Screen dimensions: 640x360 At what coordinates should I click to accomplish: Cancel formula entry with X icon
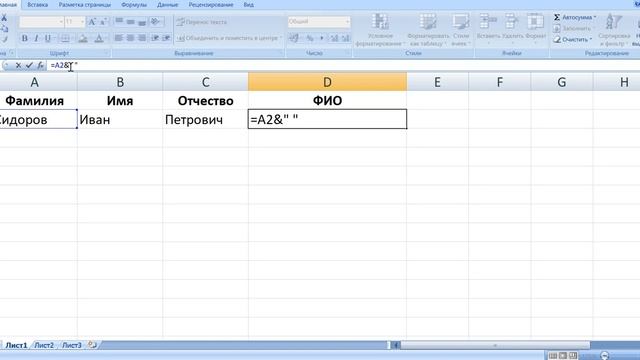point(18,65)
